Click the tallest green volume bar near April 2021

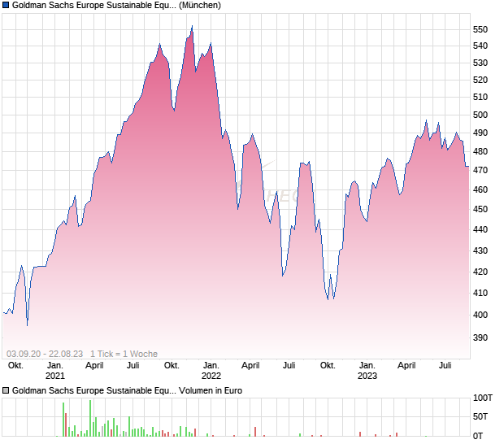pos(90,418)
